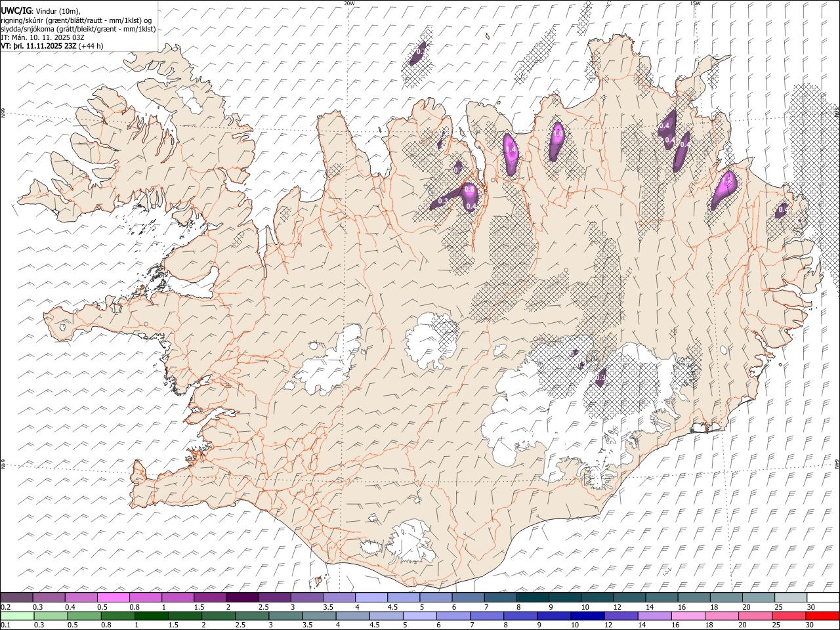This screenshot has height=630, width=840.
Task: Pick upper-scale dark teal swatch at 8
Action: 533,597
